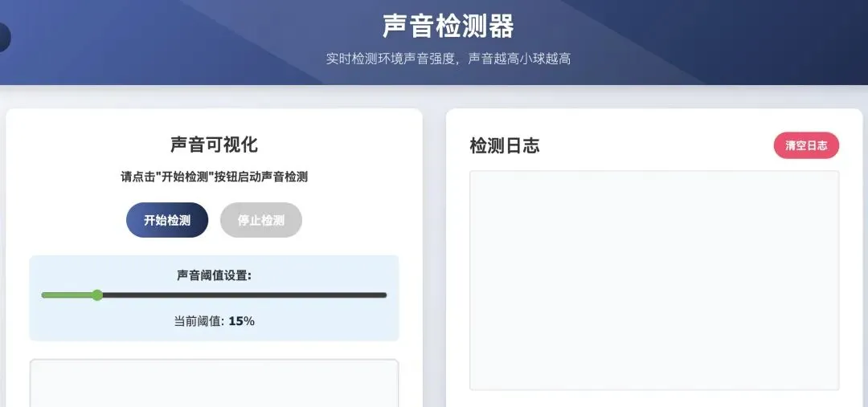Image resolution: width=868 pixels, height=407 pixels.
Task: Click the 声音阈值设置: label
Action: (x=214, y=275)
